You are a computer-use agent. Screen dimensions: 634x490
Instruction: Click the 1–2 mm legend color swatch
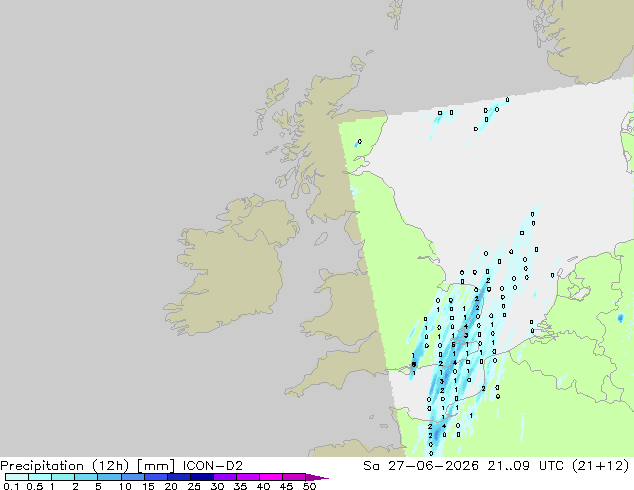coord(63,477)
